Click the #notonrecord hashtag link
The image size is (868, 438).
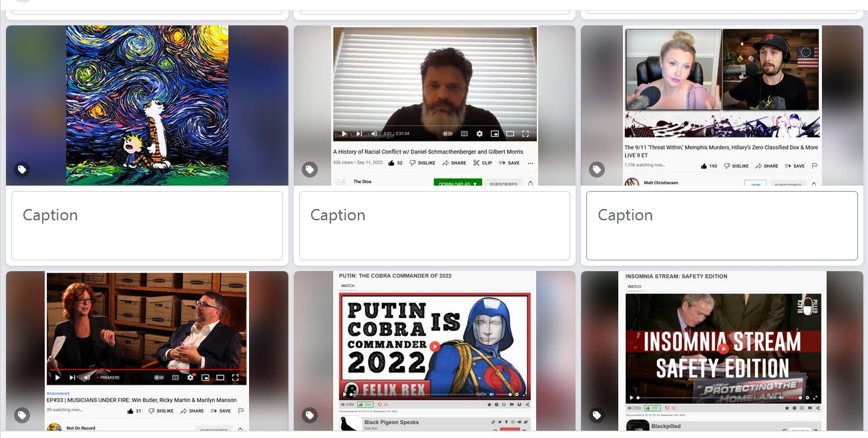point(58,393)
